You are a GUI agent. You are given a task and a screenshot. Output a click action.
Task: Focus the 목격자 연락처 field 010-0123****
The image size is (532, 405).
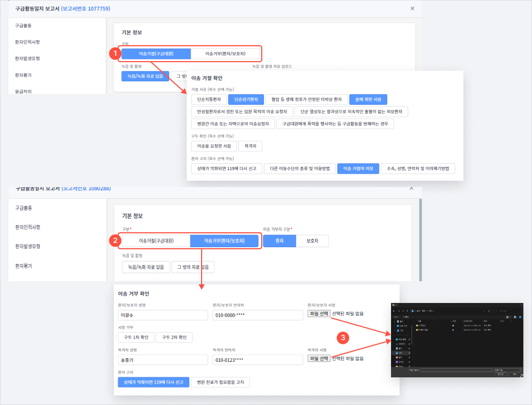click(257, 360)
